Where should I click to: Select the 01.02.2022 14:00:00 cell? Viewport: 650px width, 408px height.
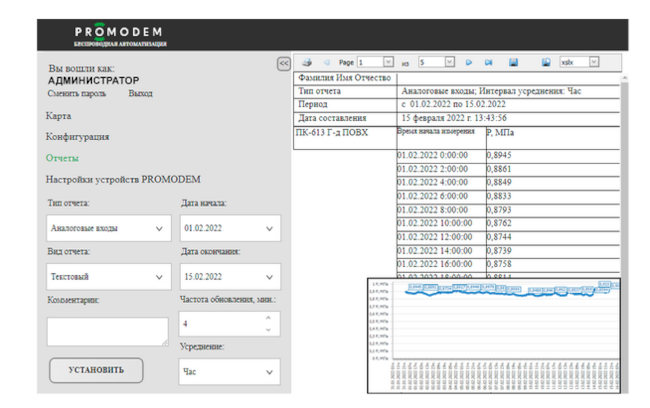pos(441,250)
